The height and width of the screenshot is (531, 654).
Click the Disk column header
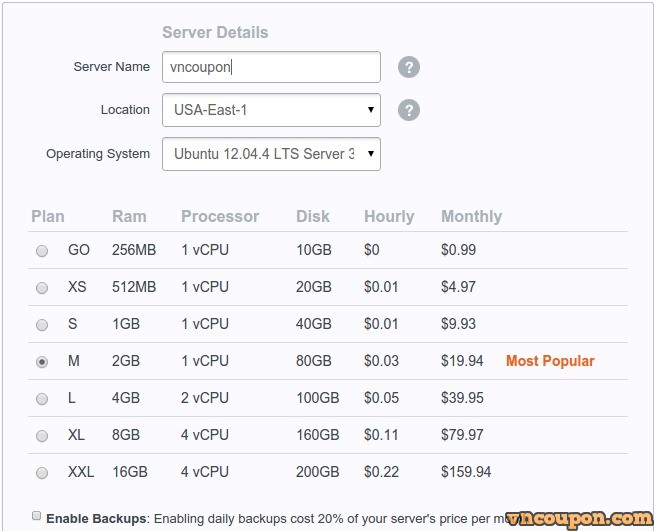tap(313, 216)
